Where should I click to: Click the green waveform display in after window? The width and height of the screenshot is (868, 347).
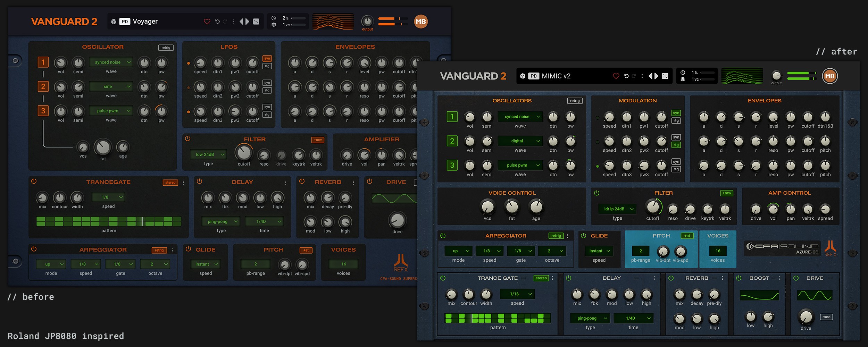click(x=742, y=76)
